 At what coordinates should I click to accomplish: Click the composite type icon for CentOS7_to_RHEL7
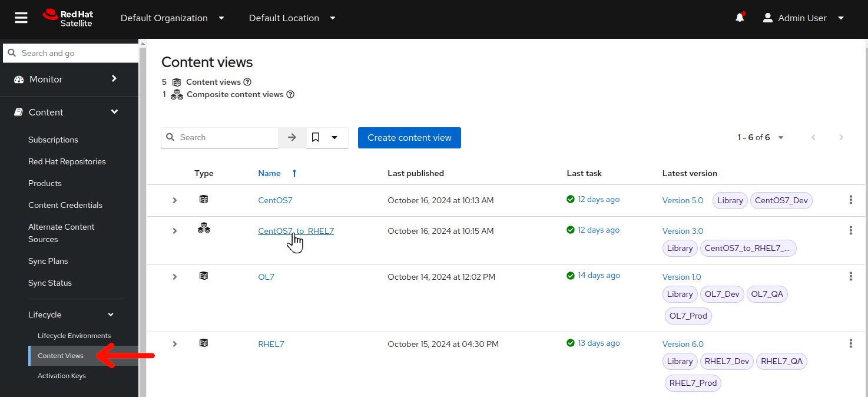(204, 229)
